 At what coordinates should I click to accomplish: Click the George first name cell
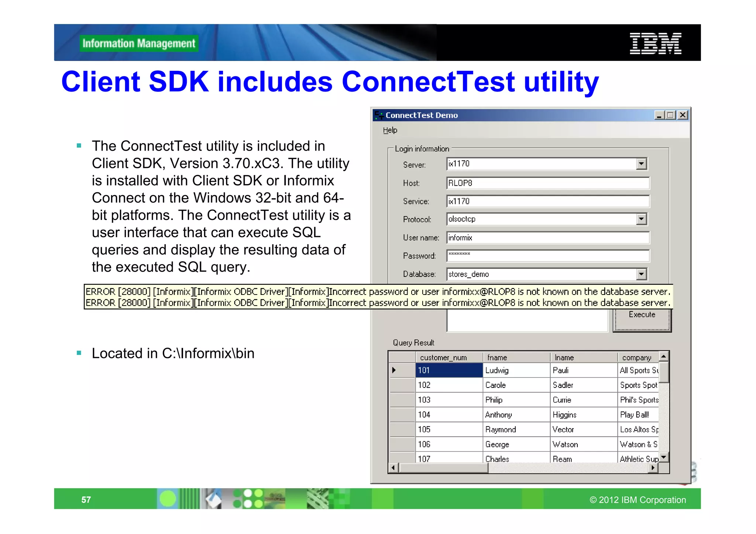tap(516, 444)
